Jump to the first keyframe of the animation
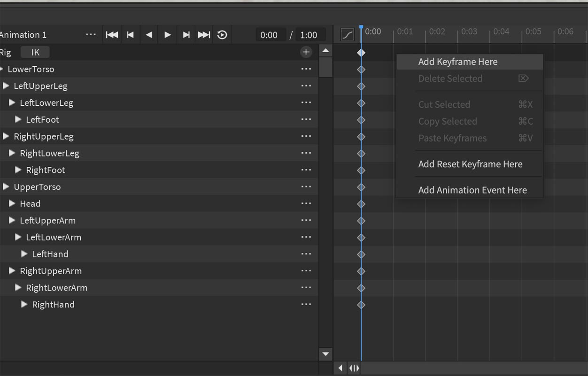The image size is (588, 376). point(112,35)
